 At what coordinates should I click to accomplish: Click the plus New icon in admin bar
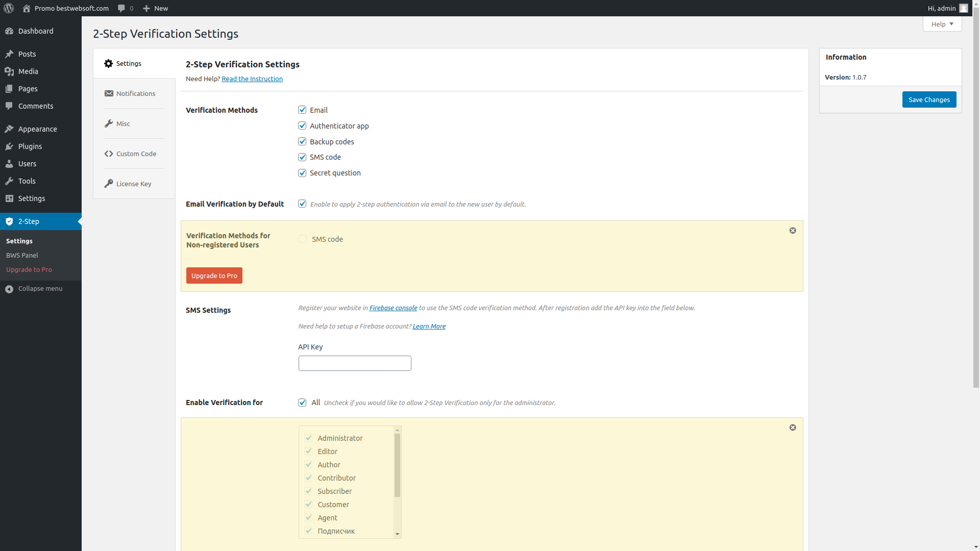(146, 8)
